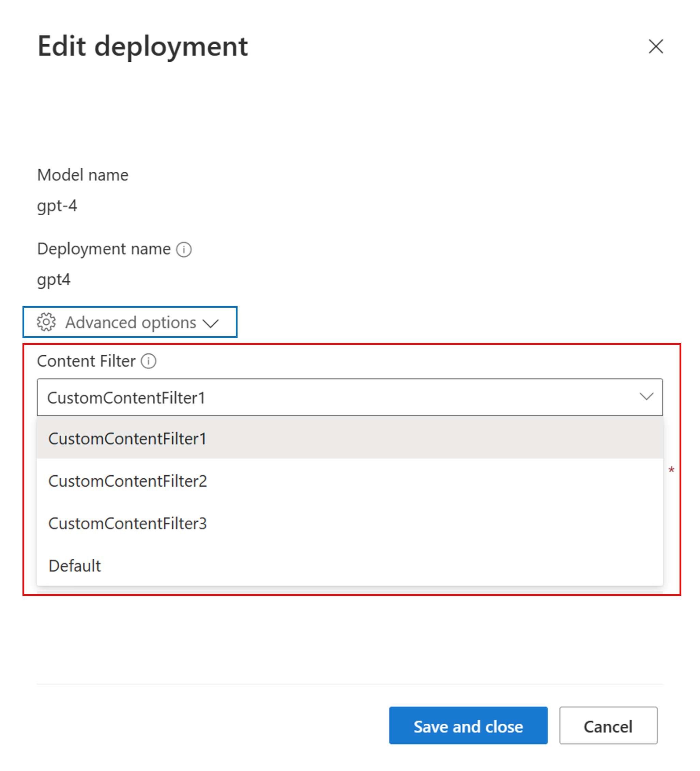This screenshot has height=771, width=700.
Task: Close the Edit deployment dialog
Action: (656, 46)
